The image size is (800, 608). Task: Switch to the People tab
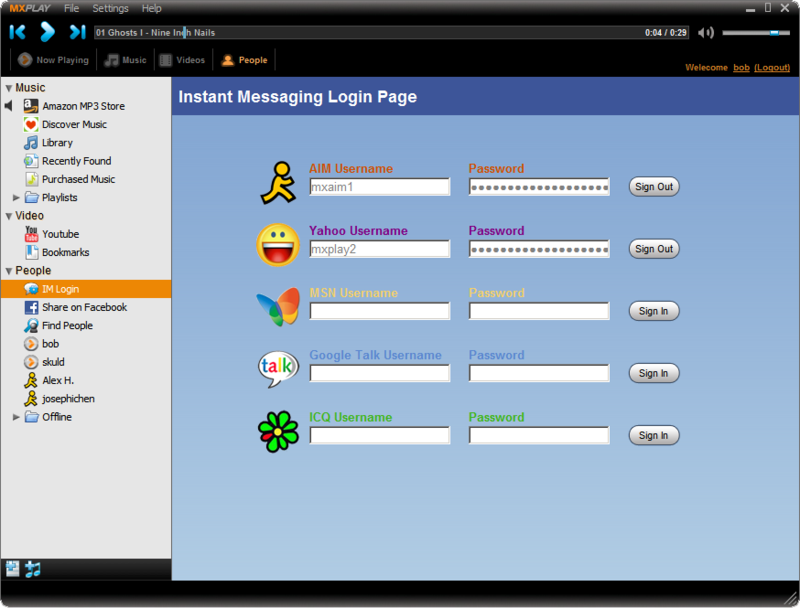coord(244,60)
